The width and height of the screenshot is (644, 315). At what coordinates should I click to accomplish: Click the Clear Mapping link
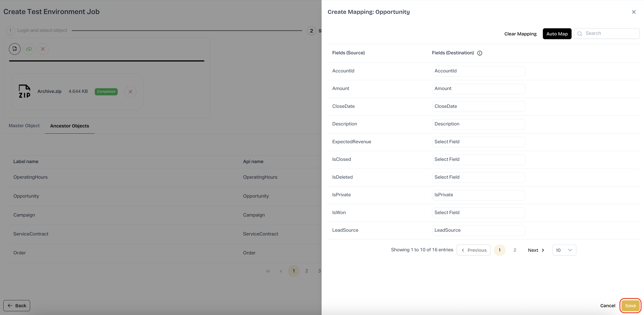click(520, 34)
